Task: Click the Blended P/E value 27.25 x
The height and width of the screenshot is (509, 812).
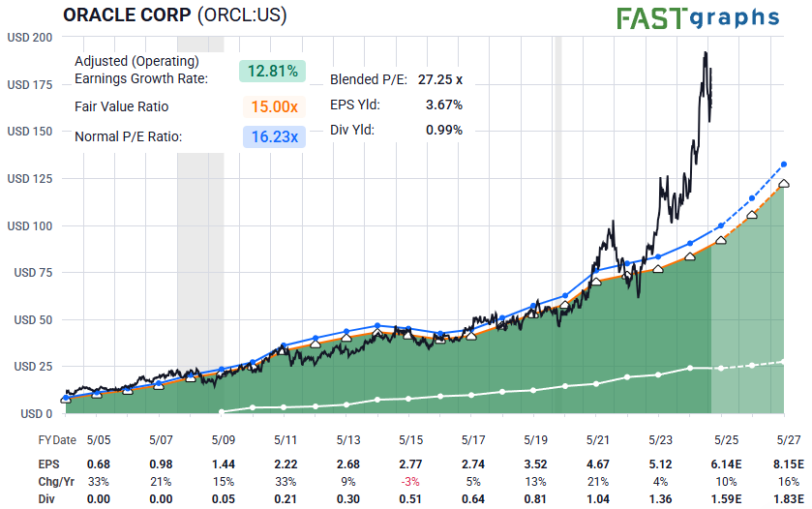Action: 440,79
